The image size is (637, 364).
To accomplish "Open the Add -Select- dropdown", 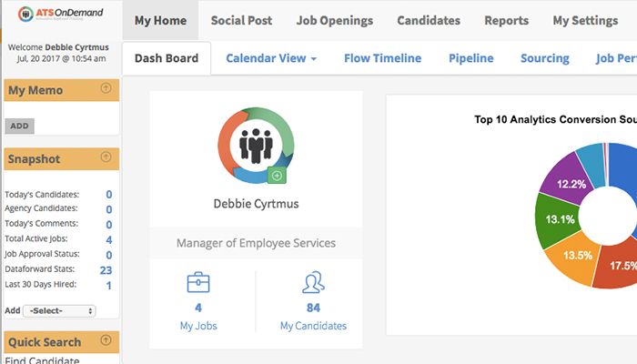I will click(x=60, y=310).
